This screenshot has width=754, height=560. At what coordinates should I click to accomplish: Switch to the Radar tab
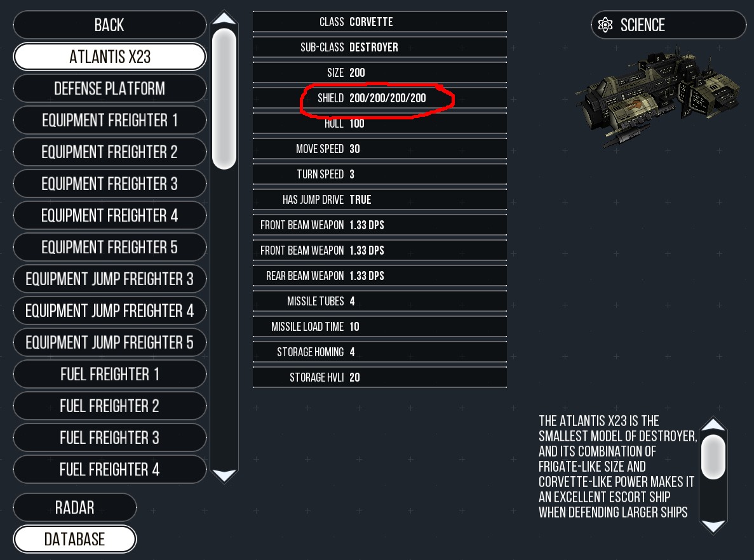tap(74, 507)
